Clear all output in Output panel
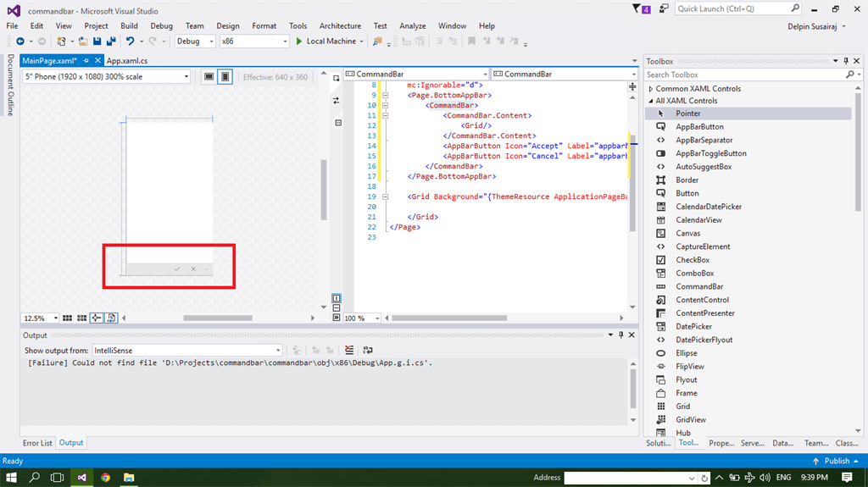 click(x=349, y=350)
